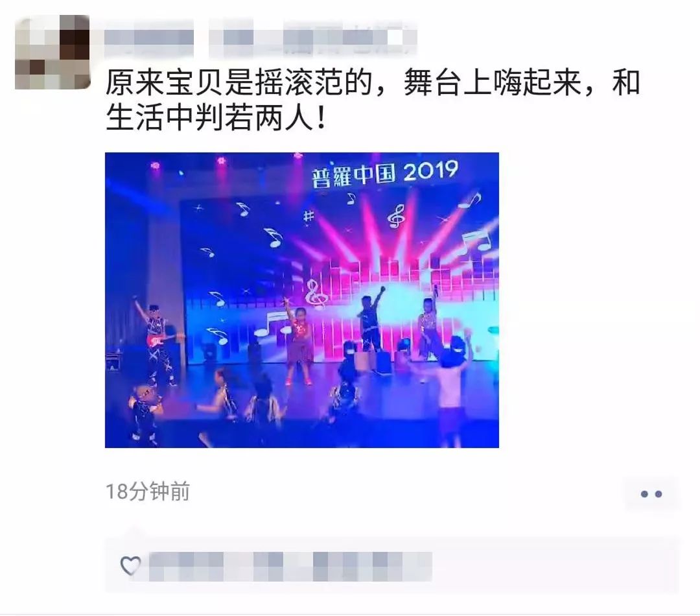The image size is (700, 616).
Task: Click the empty right part of likes bar
Action: 555,566
